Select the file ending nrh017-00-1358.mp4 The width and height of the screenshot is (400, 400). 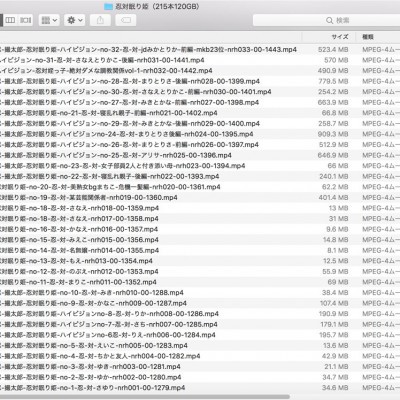(200, 219)
